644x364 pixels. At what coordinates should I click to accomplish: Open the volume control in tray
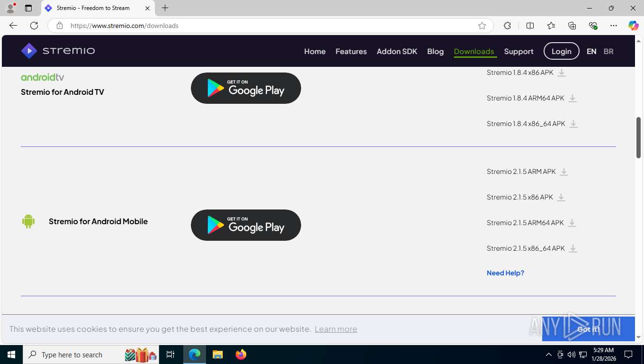click(x=571, y=355)
